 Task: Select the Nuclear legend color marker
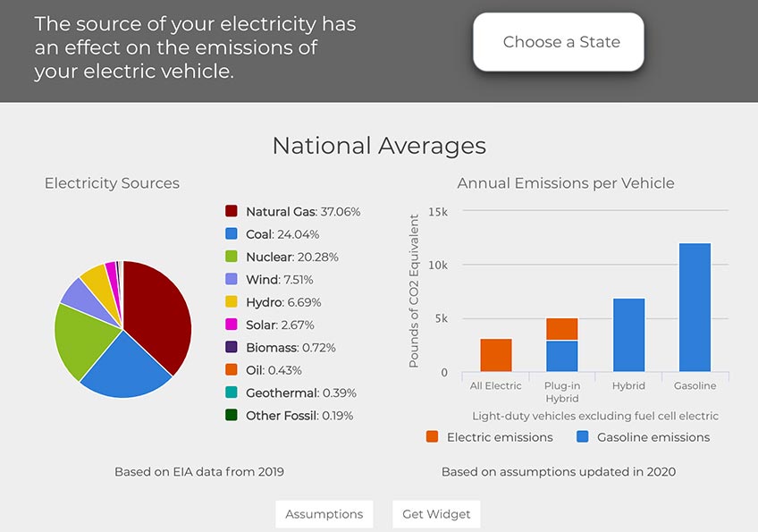click(x=233, y=257)
